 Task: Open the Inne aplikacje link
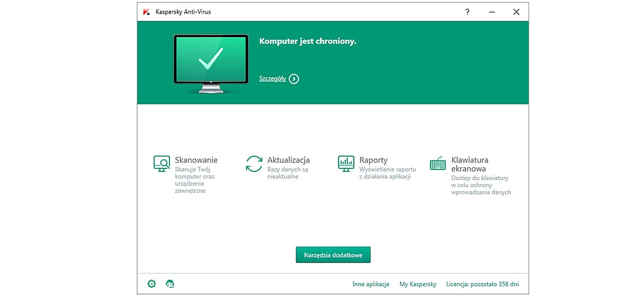[x=371, y=284]
